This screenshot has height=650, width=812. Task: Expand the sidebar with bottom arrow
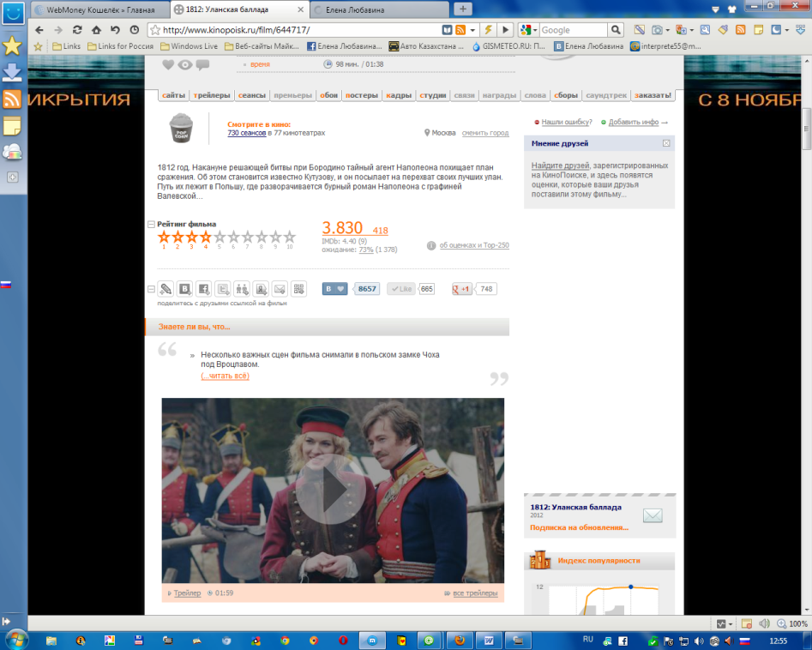click(x=6, y=621)
